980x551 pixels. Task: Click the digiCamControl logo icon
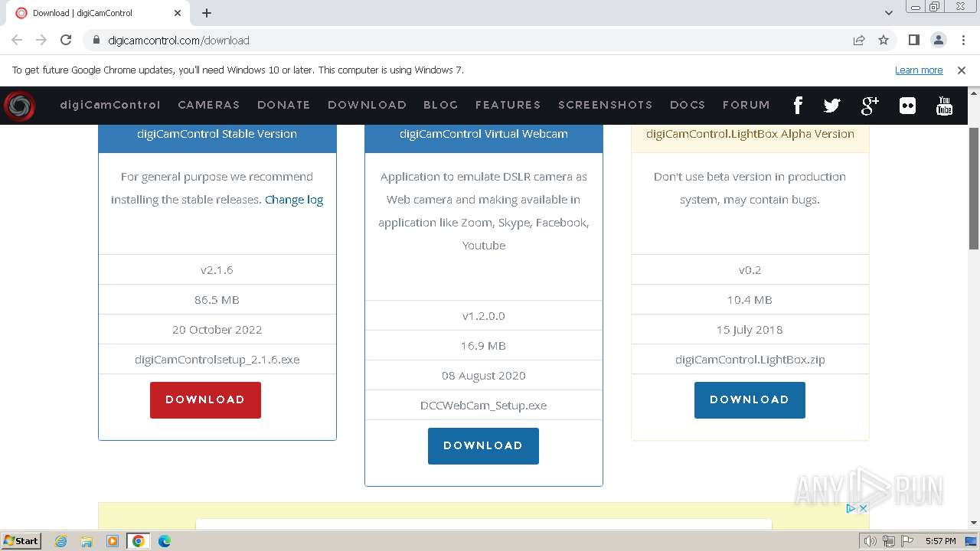19,106
